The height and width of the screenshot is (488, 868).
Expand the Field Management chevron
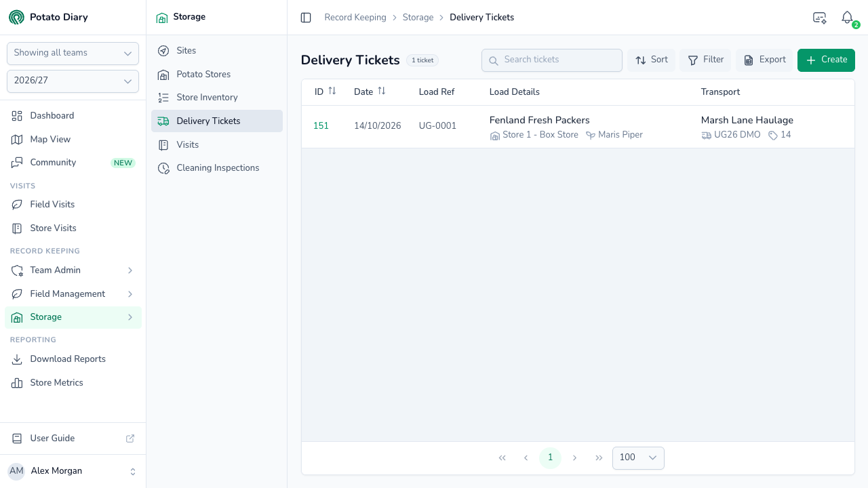pos(130,294)
